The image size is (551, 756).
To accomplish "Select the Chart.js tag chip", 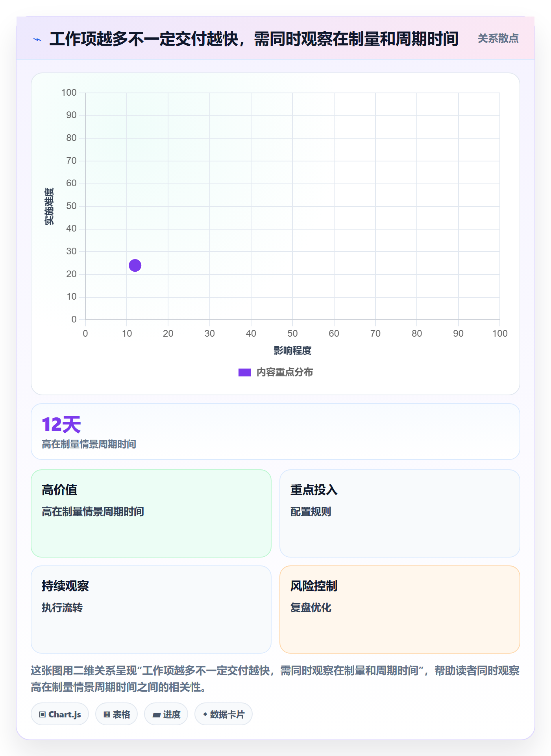I will 60,714.
